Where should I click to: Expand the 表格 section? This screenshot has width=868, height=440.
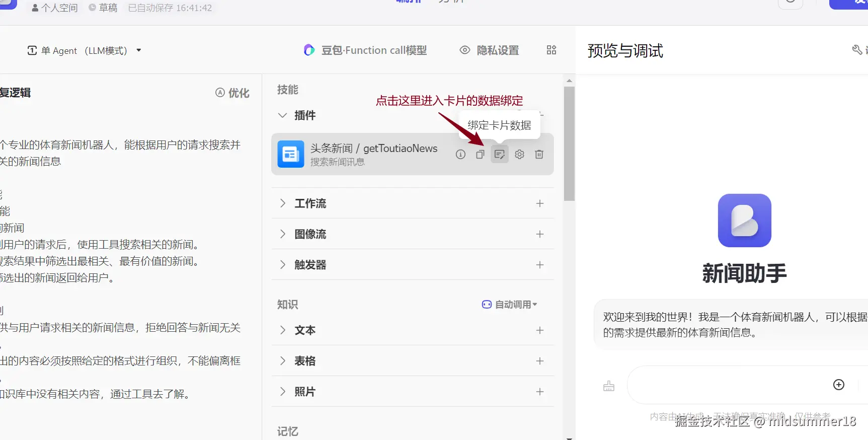coord(283,361)
